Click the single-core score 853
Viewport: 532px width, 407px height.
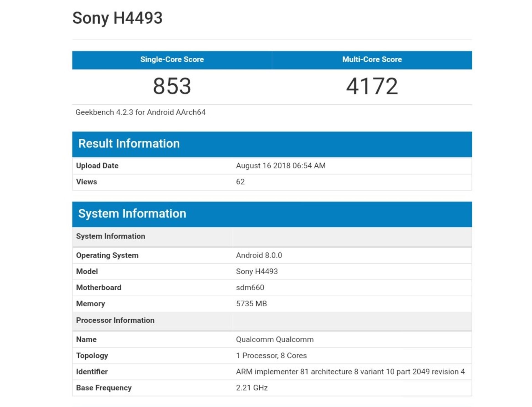tap(172, 86)
